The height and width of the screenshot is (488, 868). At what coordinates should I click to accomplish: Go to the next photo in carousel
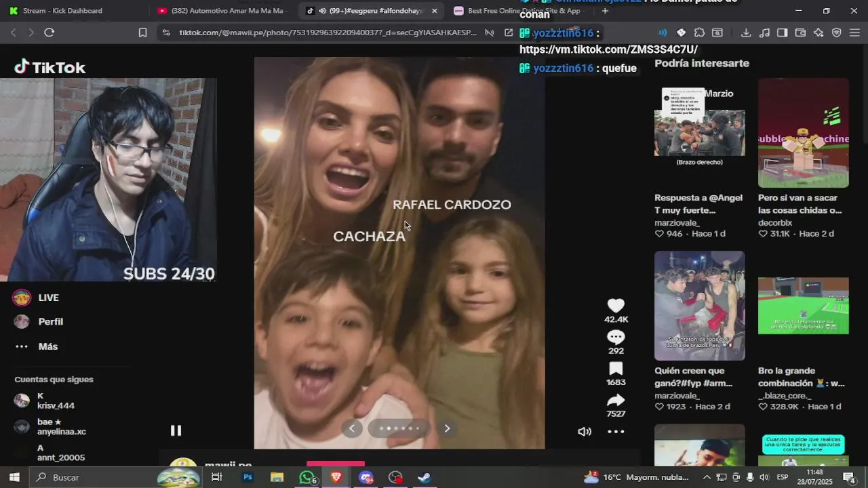(447, 428)
